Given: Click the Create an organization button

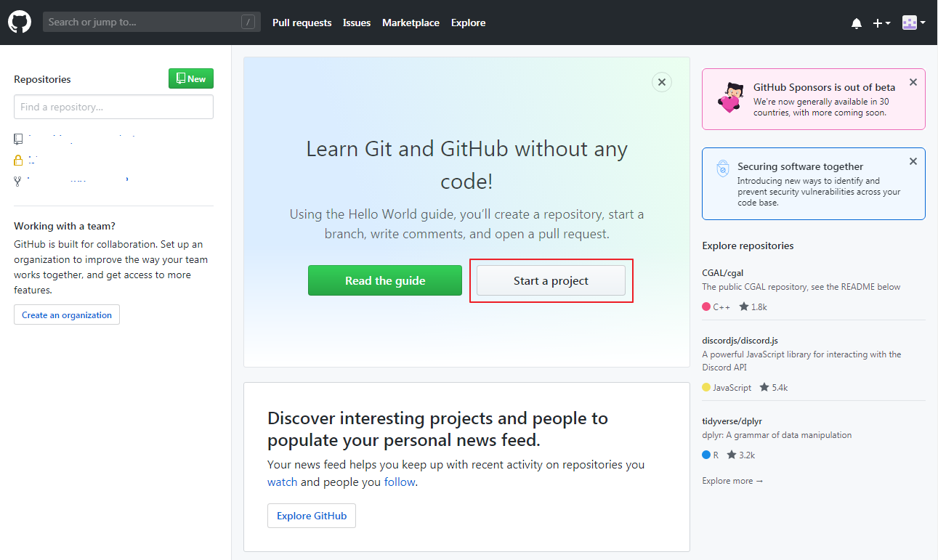Looking at the screenshot, I should (67, 315).
